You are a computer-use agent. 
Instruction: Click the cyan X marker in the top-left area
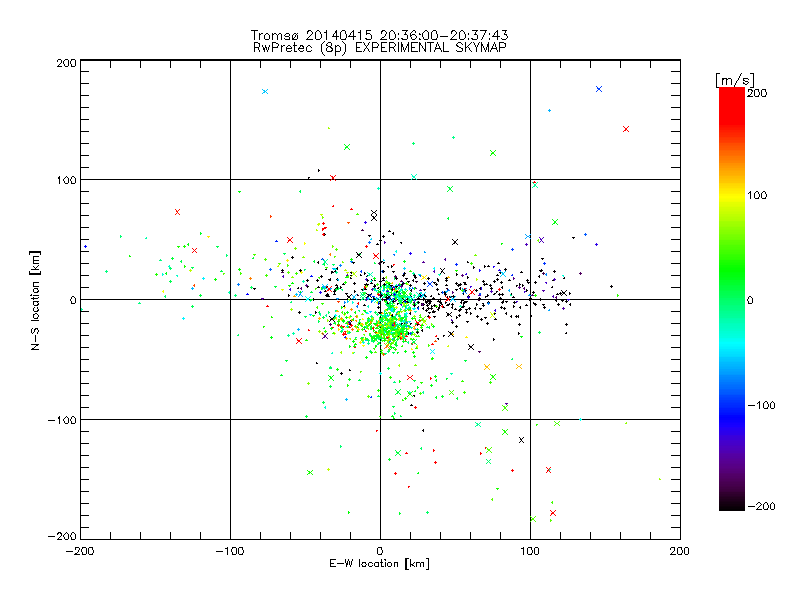coord(265,92)
